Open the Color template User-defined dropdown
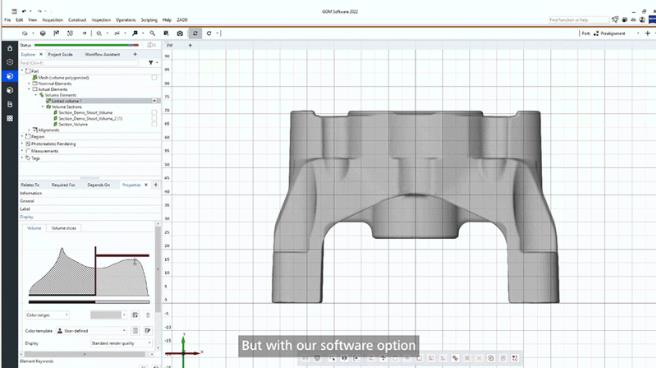 [91, 331]
